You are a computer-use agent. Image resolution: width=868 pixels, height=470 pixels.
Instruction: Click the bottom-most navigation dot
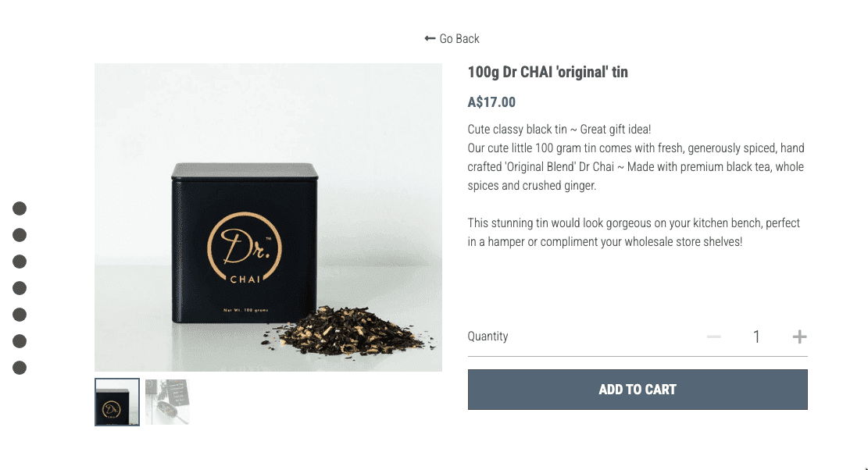(20, 368)
